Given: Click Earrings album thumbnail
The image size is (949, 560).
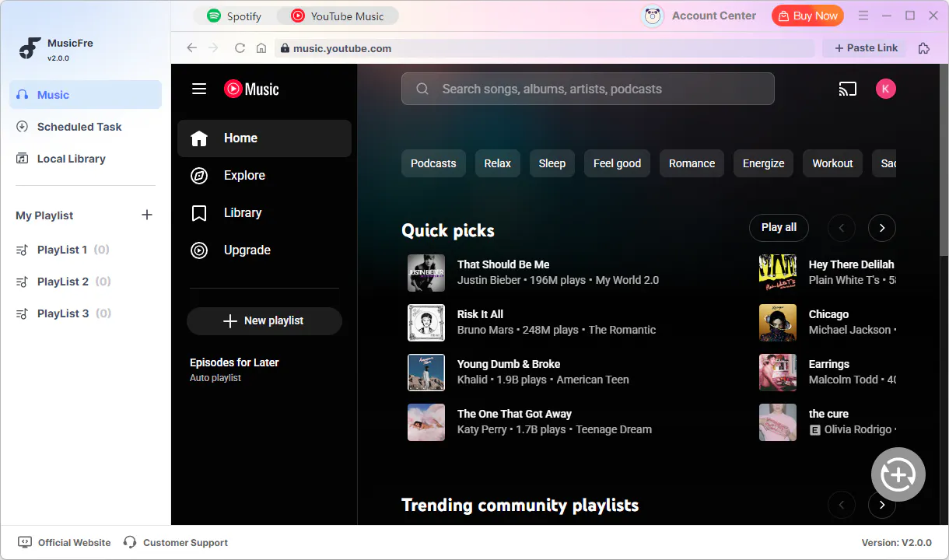Looking at the screenshot, I should [778, 373].
